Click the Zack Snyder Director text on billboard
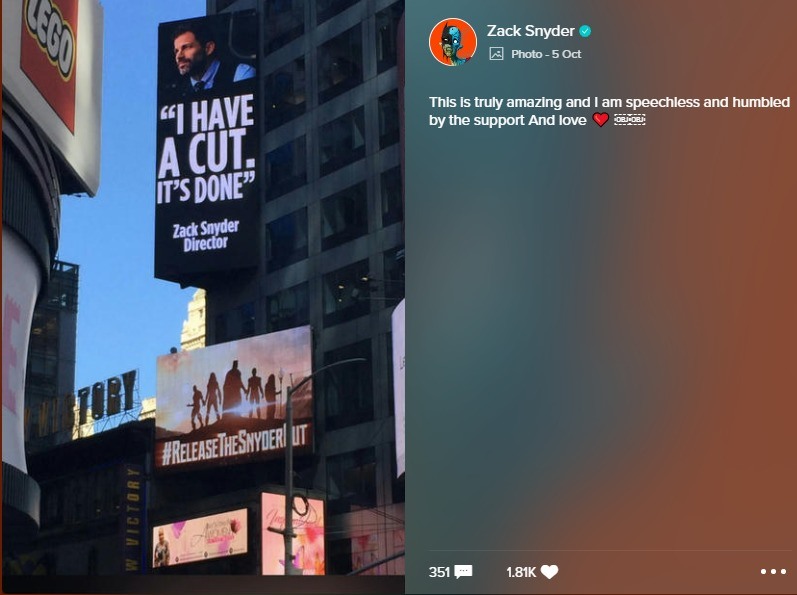Image resolution: width=797 pixels, height=595 pixels. click(x=205, y=235)
